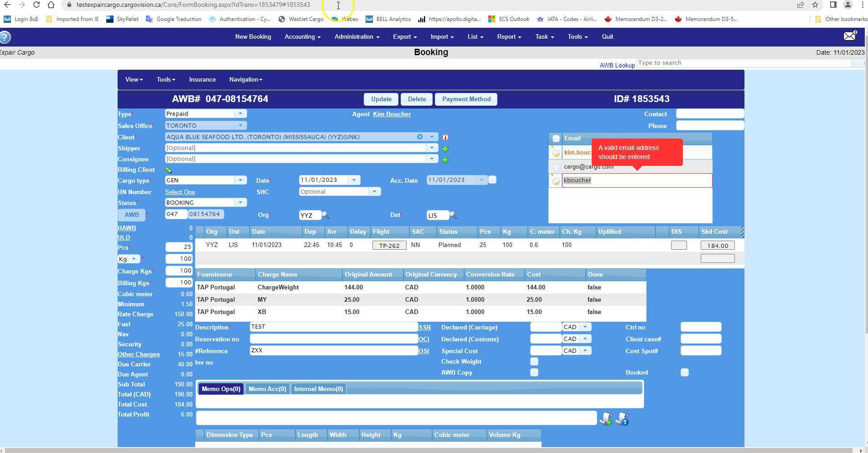
Task: Switch to Internal Memo(0) tab
Action: (318, 389)
